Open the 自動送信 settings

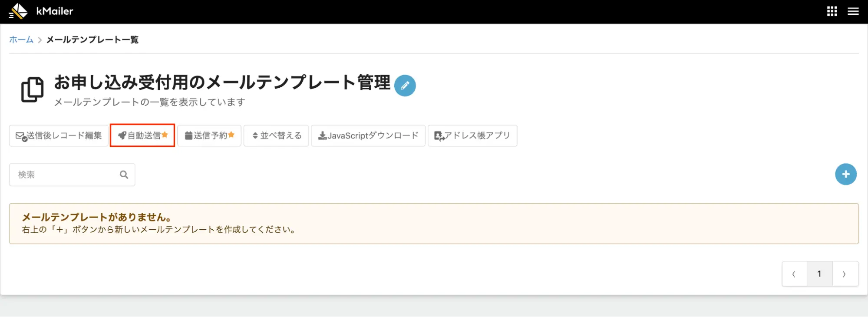[x=142, y=135]
